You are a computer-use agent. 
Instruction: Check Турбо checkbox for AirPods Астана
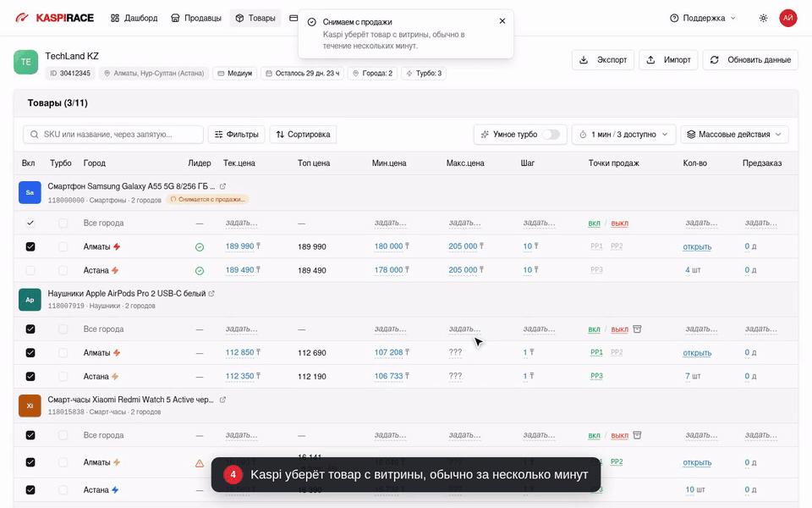tap(63, 376)
